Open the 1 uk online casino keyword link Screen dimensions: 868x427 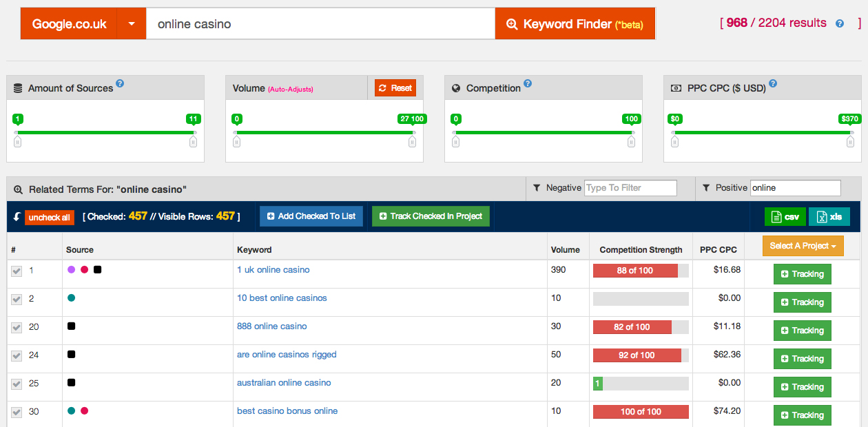coord(273,270)
